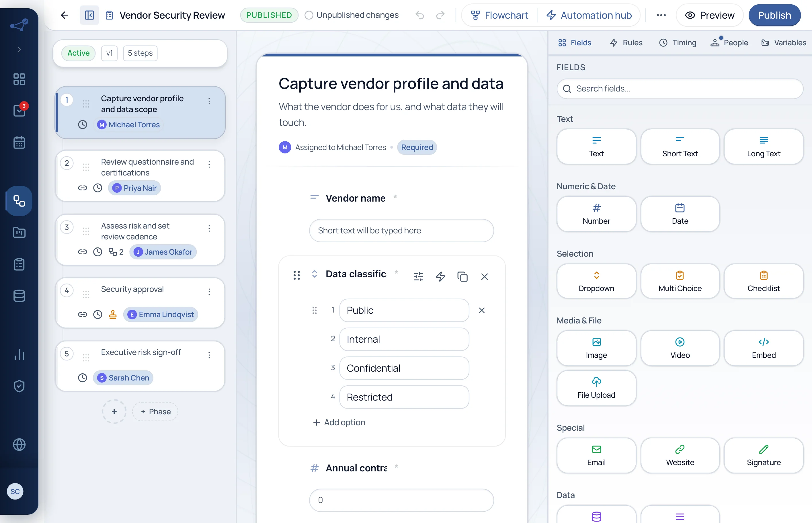Delete the Public option
This screenshot has height=523, width=812.
[482, 310]
